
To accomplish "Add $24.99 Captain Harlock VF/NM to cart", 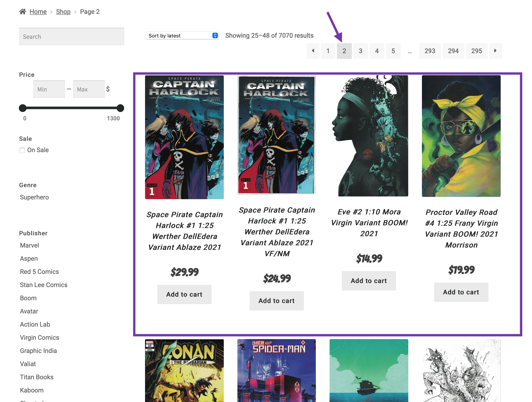I will pos(277,301).
